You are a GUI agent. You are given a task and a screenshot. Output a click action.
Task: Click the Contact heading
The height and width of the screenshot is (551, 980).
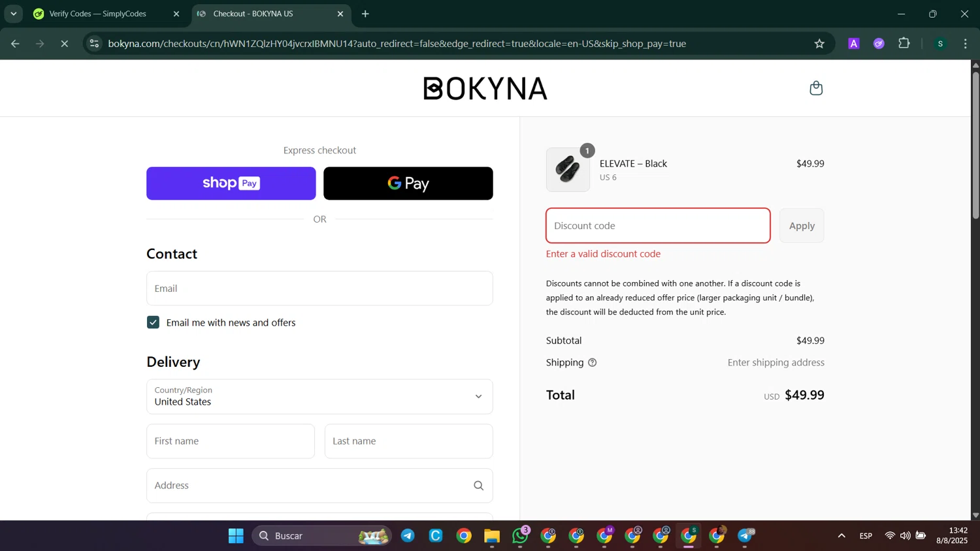pos(172,254)
